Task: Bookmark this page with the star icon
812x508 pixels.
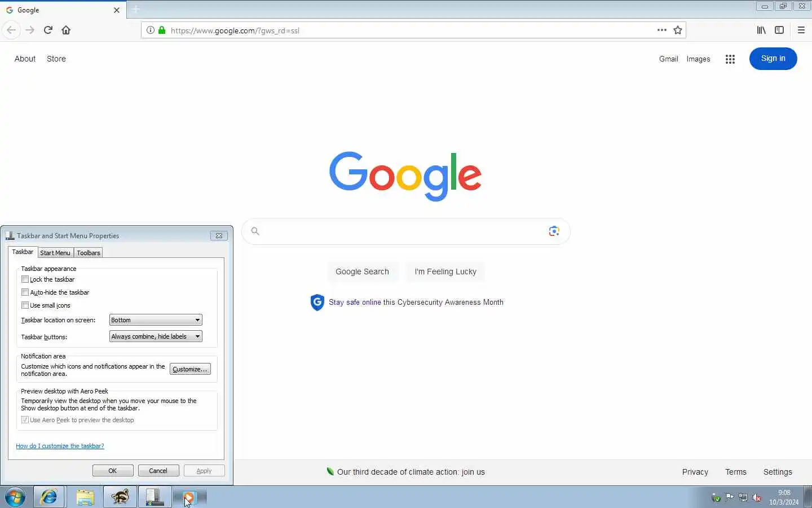Action: click(678, 30)
